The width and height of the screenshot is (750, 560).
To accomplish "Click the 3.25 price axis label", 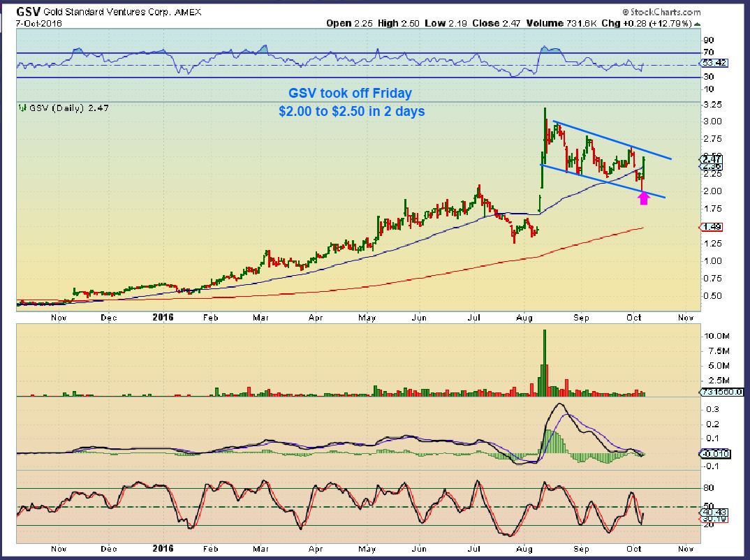I will click(x=712, y=104).
